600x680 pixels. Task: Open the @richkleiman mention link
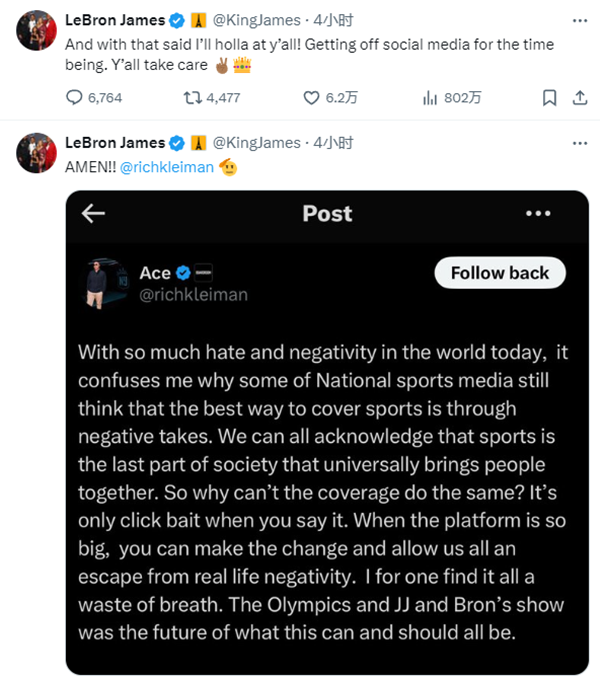tap(167, 167)
